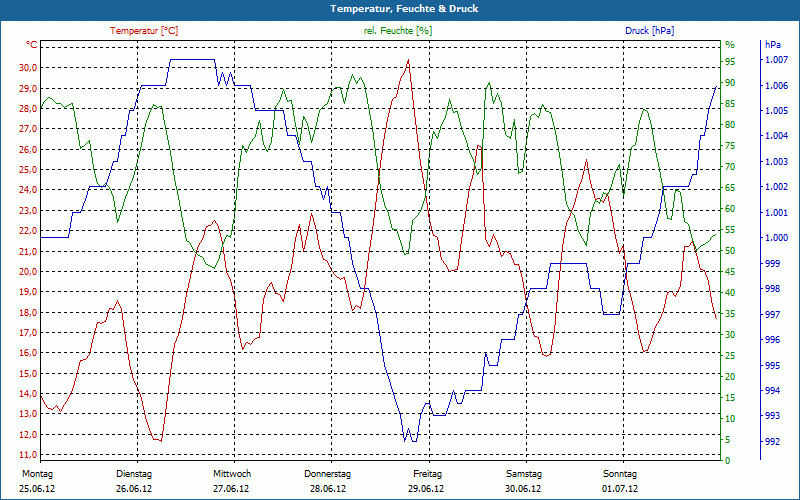Select the green 'rel. Feuchte [%]' legend label

pyautogui.click(x=398, y=31)
